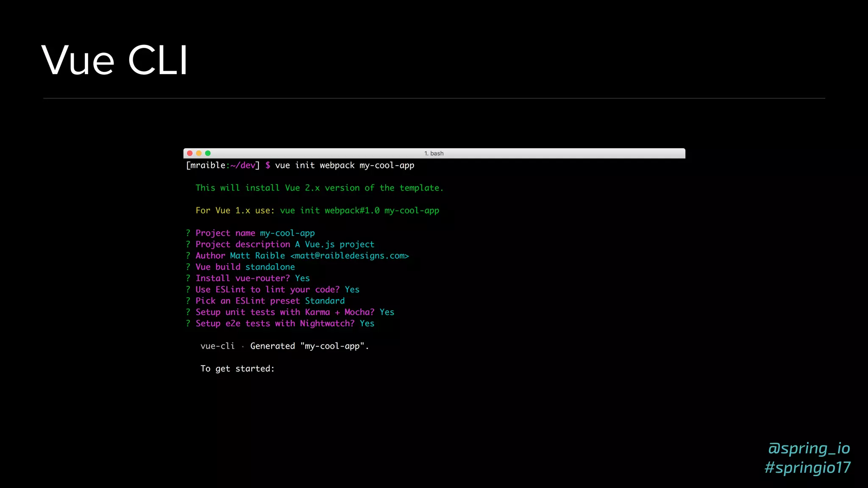
Task: Click the Yes answer for Karma + Mocha
Action: [387, 312]
